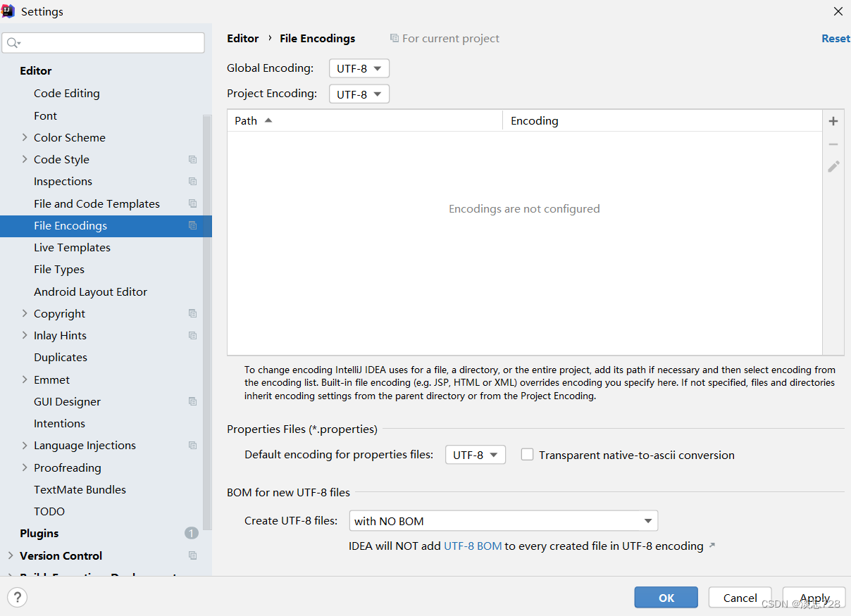Click the help question mark icon
This screenshot has height=616, width=851.
click(17, 598)
